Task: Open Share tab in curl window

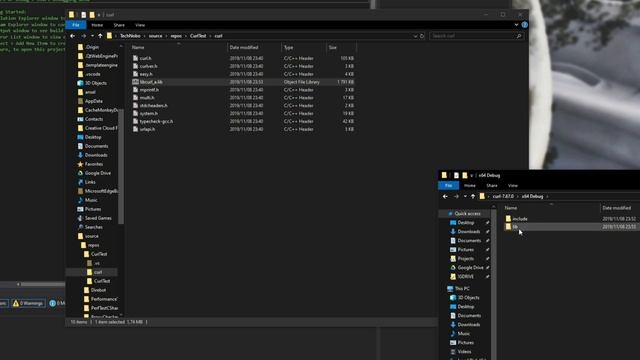Action: click(119, 25)
